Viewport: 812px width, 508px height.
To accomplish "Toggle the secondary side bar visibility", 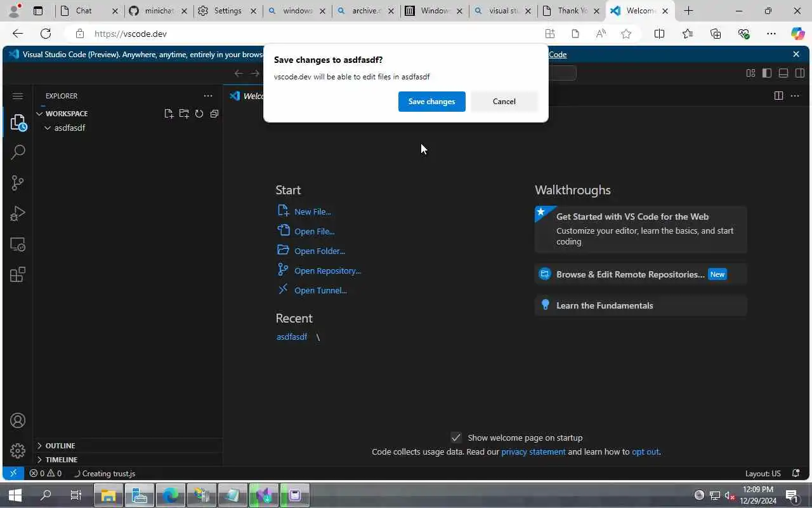I will pyautogui.click(x=800, y=73).
